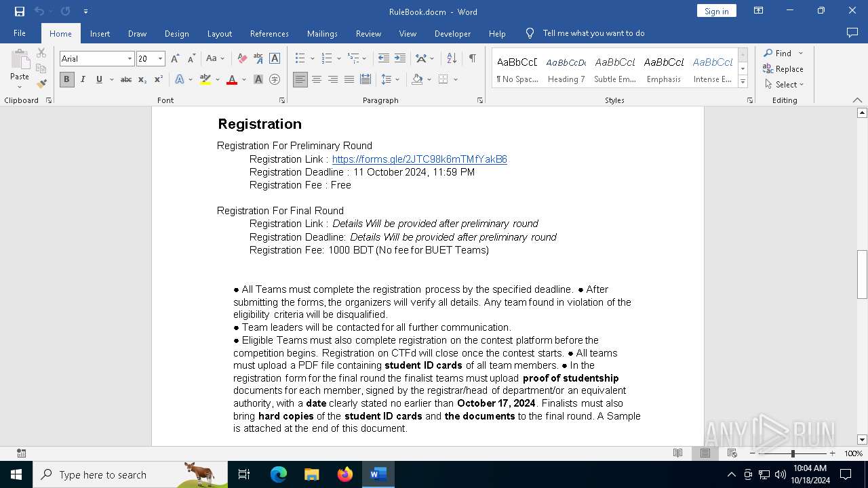
Task: Expand the Styles gallery More arrow
Action: [743, 82]
